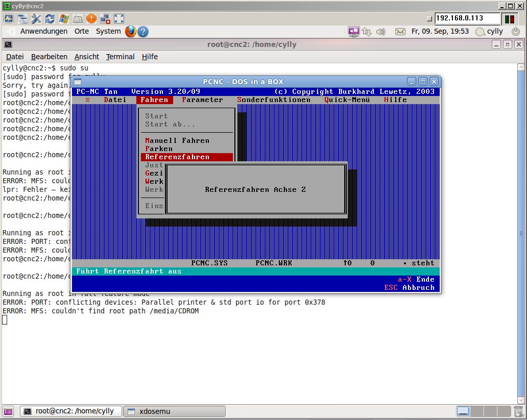Open the viewer options wrench icon
Image resolution: width=527 pixels, height=420 pixels.
pos(36,19)
